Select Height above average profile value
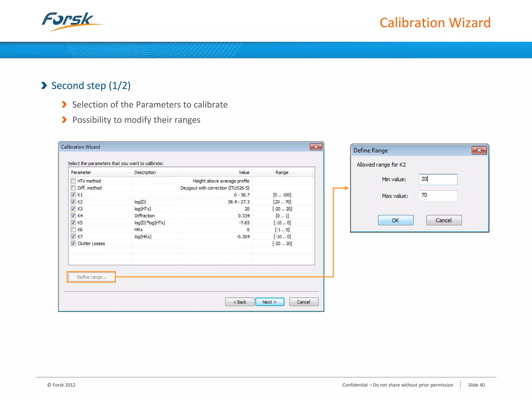This screenshot has height=399, width=532. point(221,181)
